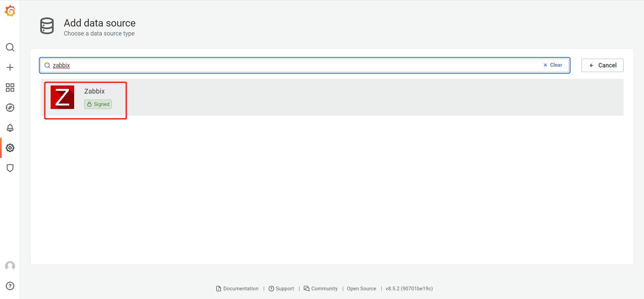Open the Create plus menu icon

click(x=10, y=67)
